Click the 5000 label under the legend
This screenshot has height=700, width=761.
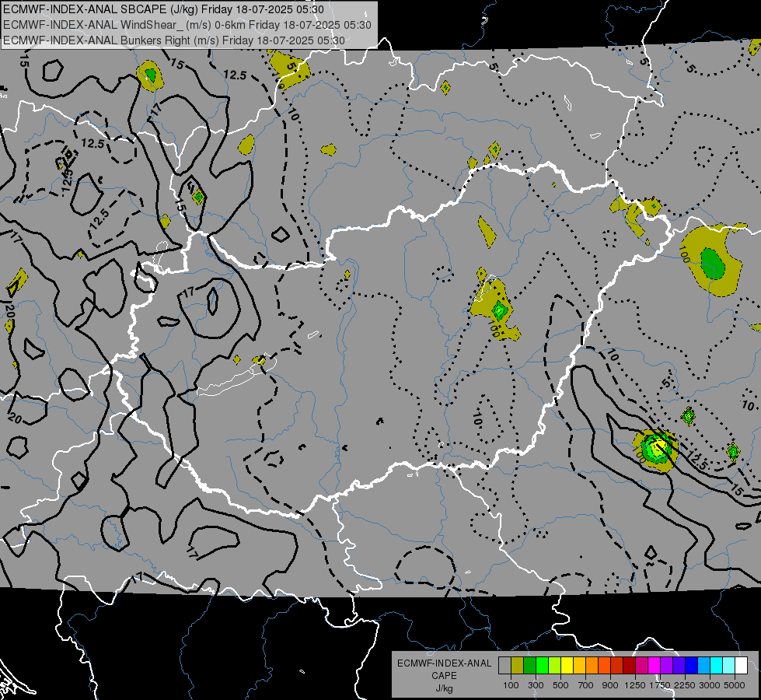735,685
